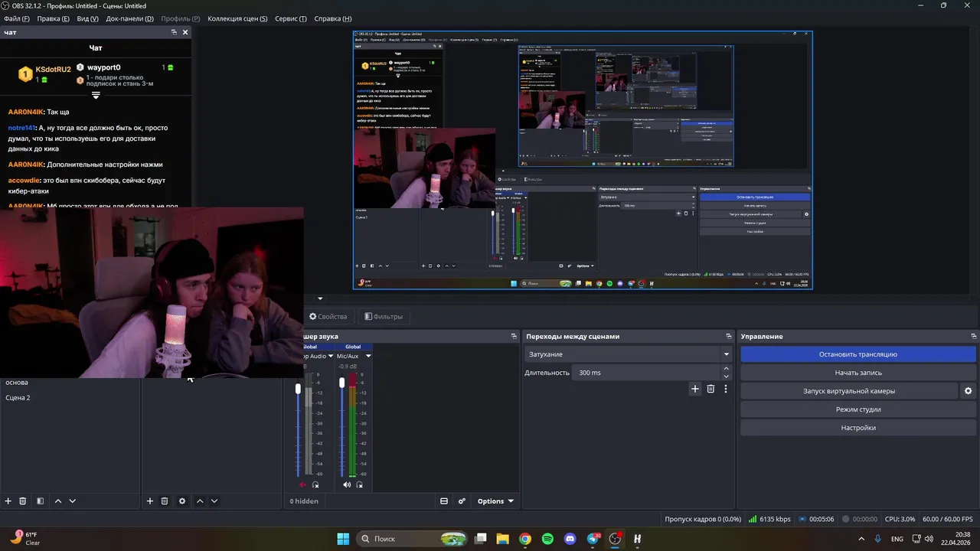980x551 pixels.
Task: Increase transition duration stepper up
Action: coord(727,369)
